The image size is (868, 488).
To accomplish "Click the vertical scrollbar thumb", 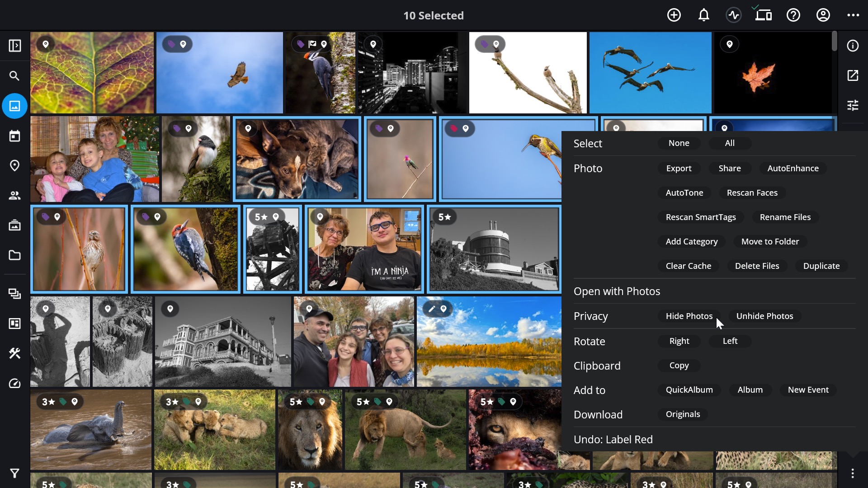I will pos(834,41).
